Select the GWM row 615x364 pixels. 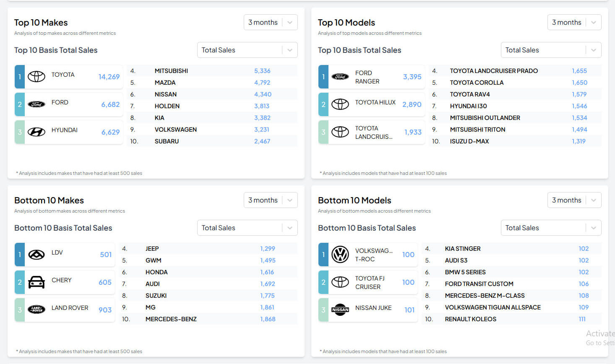208,260
